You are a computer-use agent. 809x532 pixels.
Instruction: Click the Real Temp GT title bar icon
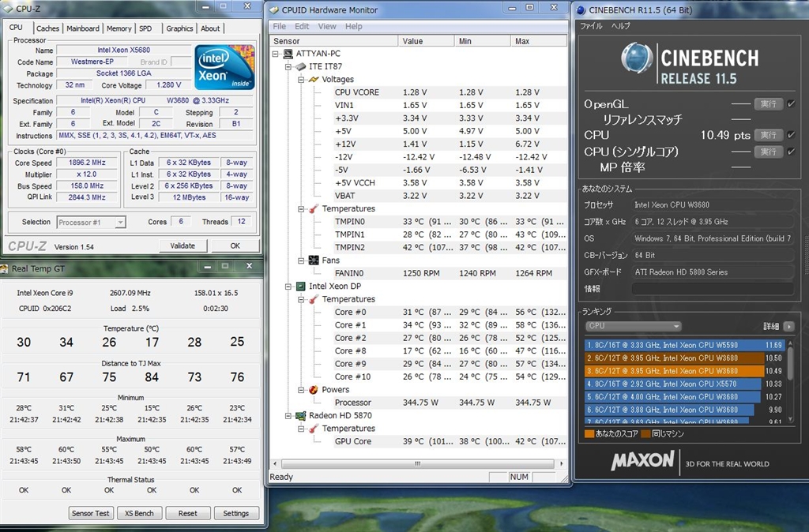click(x=4, y=268)
